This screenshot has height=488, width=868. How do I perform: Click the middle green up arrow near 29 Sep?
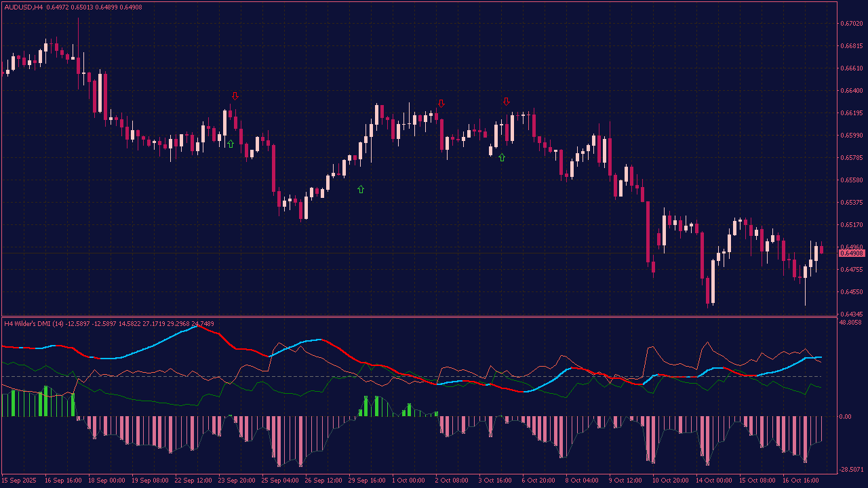coord(361,190)
